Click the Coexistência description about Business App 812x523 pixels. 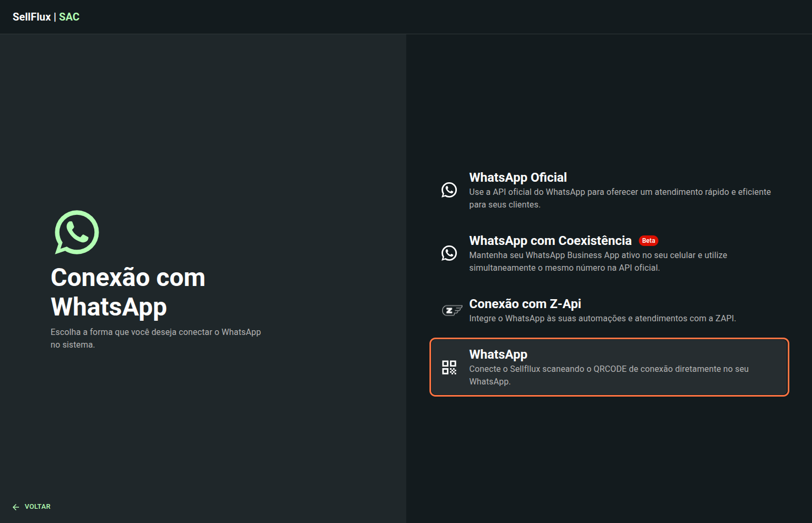(x=598, y=261)
